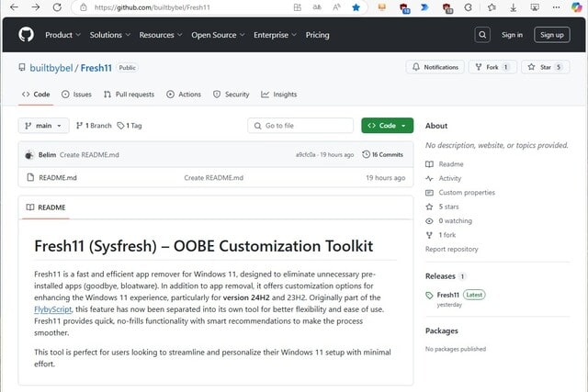Open the FlybyScript link in README
Viewport: 588px width, 392px height.
click(x=53, y=309)
